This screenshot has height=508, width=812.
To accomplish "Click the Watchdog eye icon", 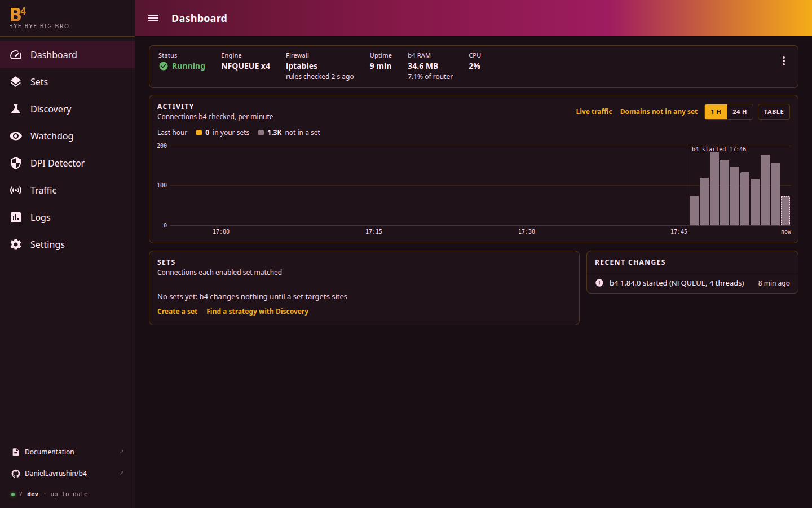I will (x=16, y=136).
